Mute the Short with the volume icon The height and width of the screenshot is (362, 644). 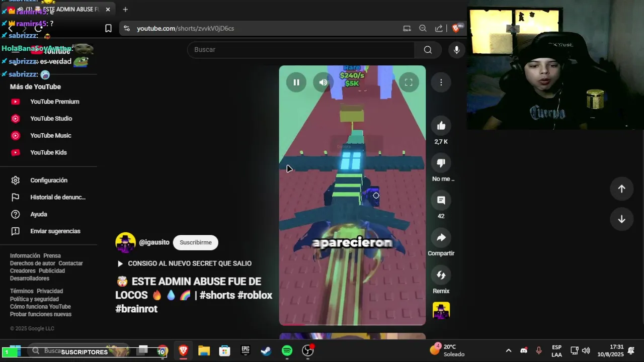point(323,82)
